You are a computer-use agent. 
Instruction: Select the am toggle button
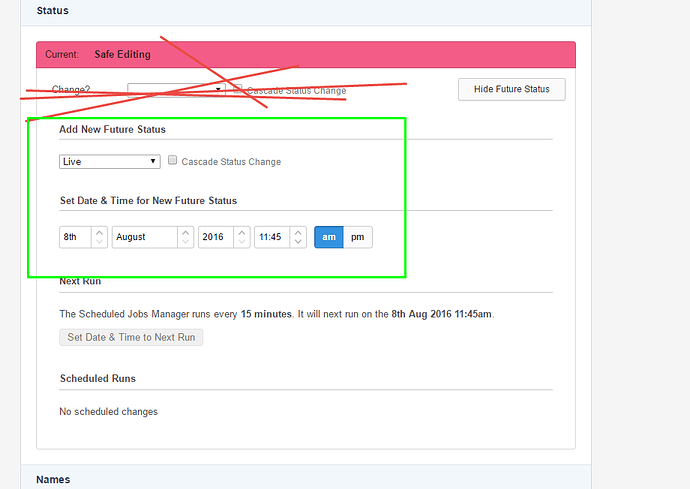click(329, 237)
